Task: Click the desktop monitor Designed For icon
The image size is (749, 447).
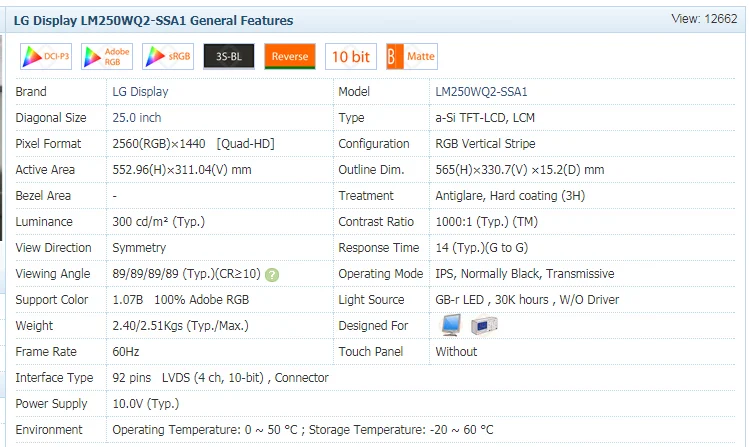Action: tap(451, 325)
